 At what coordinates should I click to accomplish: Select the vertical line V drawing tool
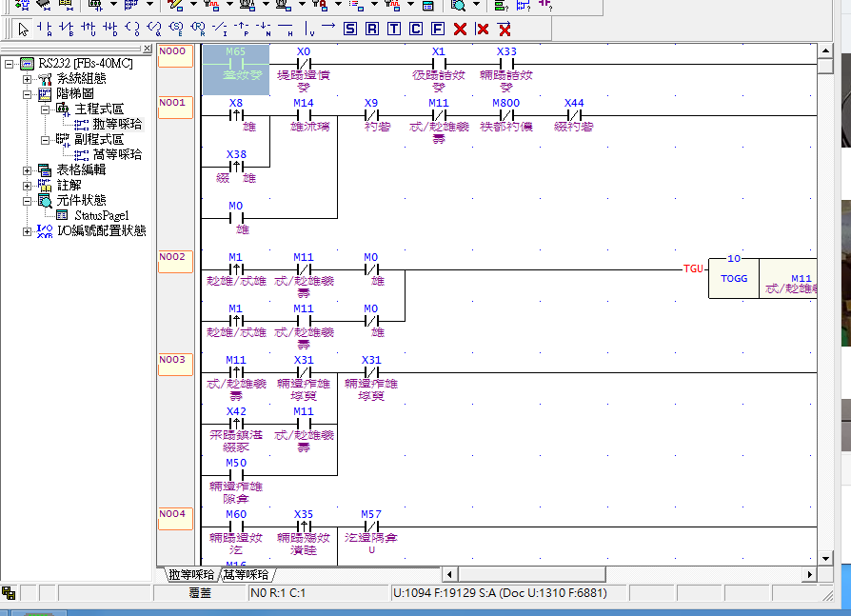(x=307, y=29)
